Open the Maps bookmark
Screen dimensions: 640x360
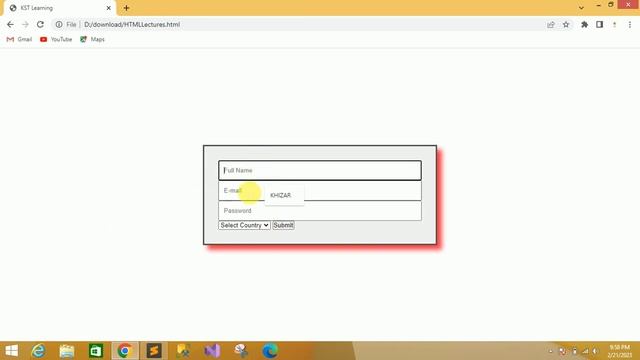[92, 39]
